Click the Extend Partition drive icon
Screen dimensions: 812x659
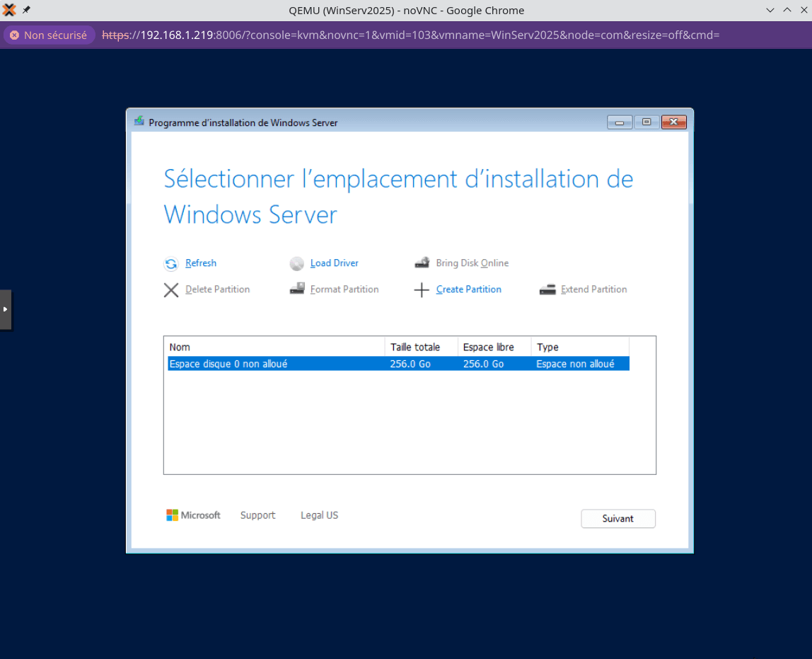(x=547, y=290)
